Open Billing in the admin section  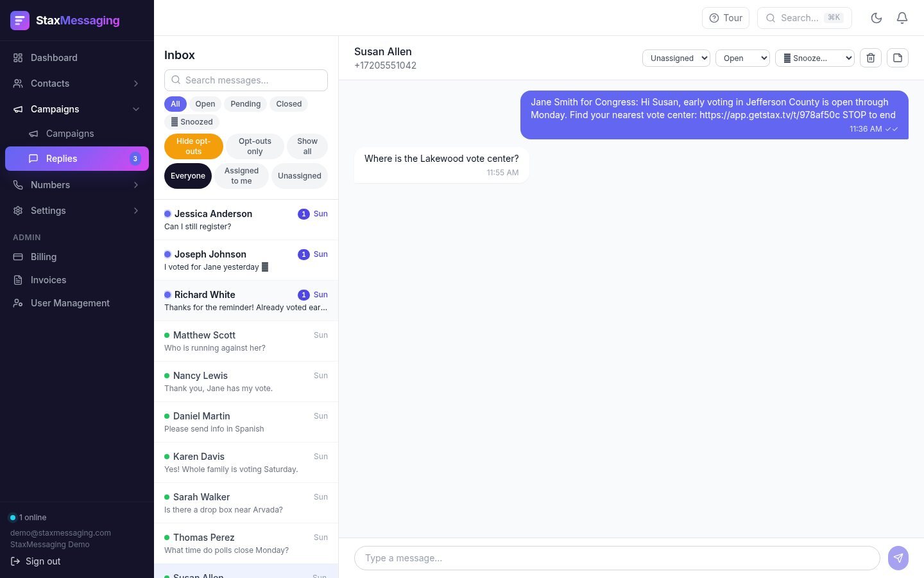(x=77, y=257)
